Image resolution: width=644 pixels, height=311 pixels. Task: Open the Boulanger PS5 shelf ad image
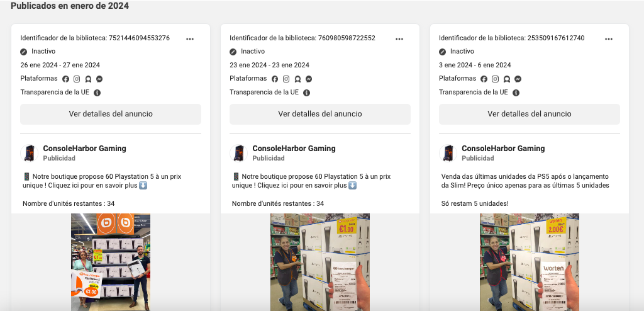coord(111,262)
